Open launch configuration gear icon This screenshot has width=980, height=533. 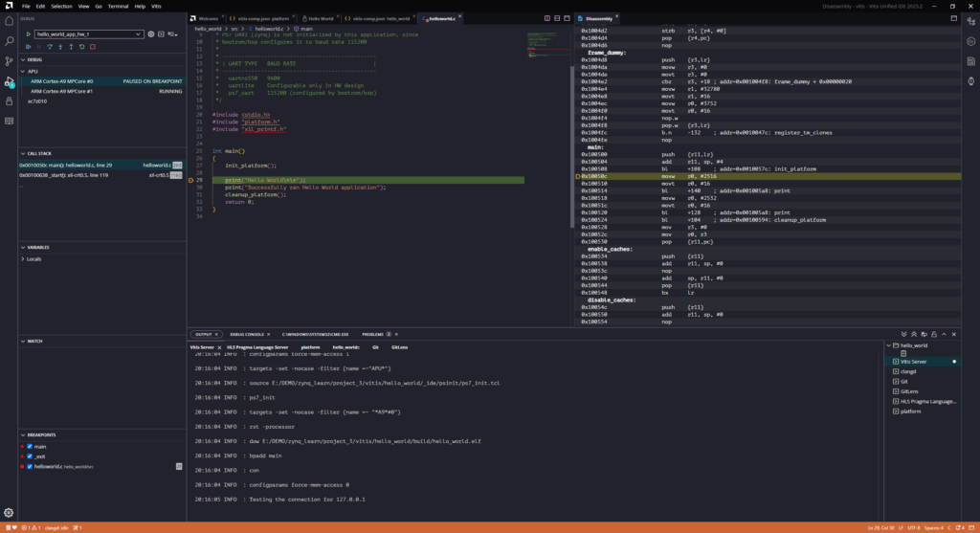coord(150,34)
